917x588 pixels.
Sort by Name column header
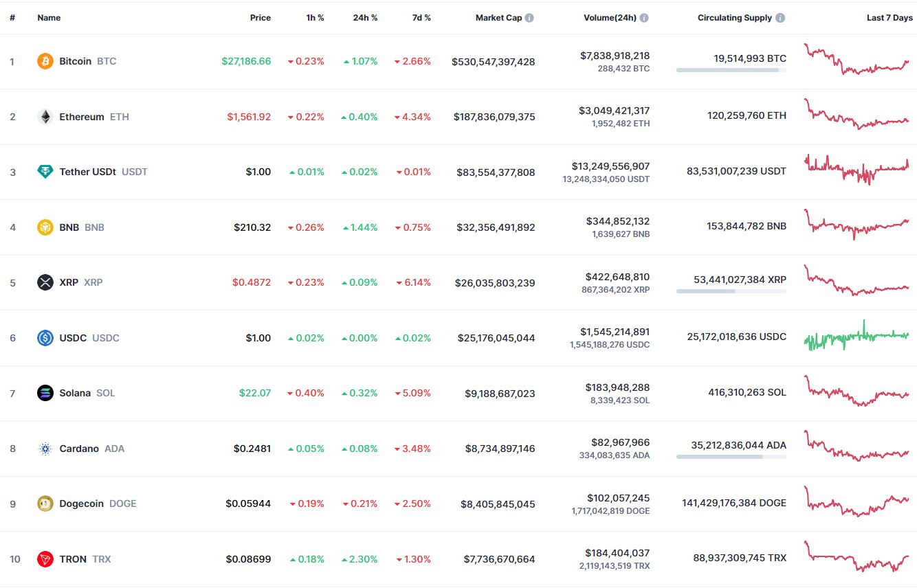click(49, 18)
